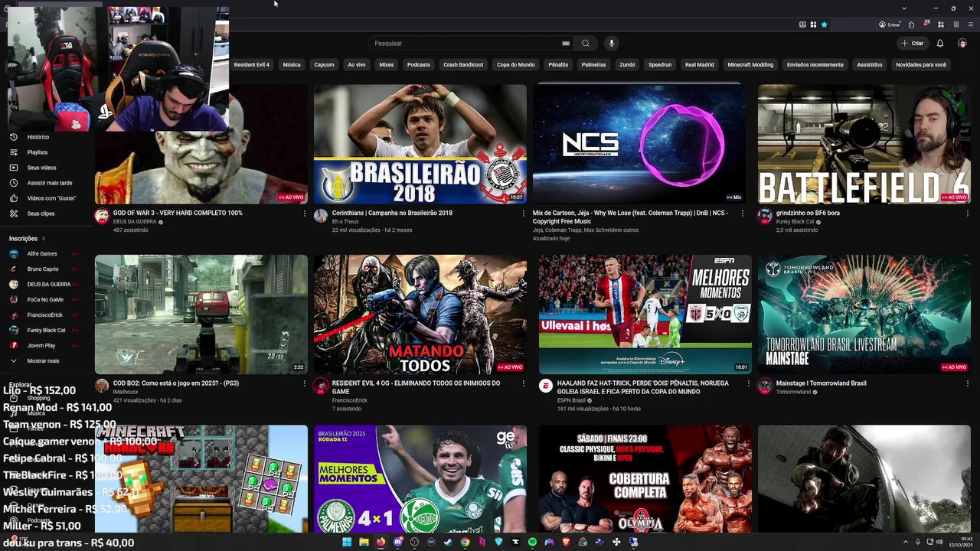This screenshot has width=980, height=551.
Task: Open Brave browser from the taskbar
Action: point(566,542)
